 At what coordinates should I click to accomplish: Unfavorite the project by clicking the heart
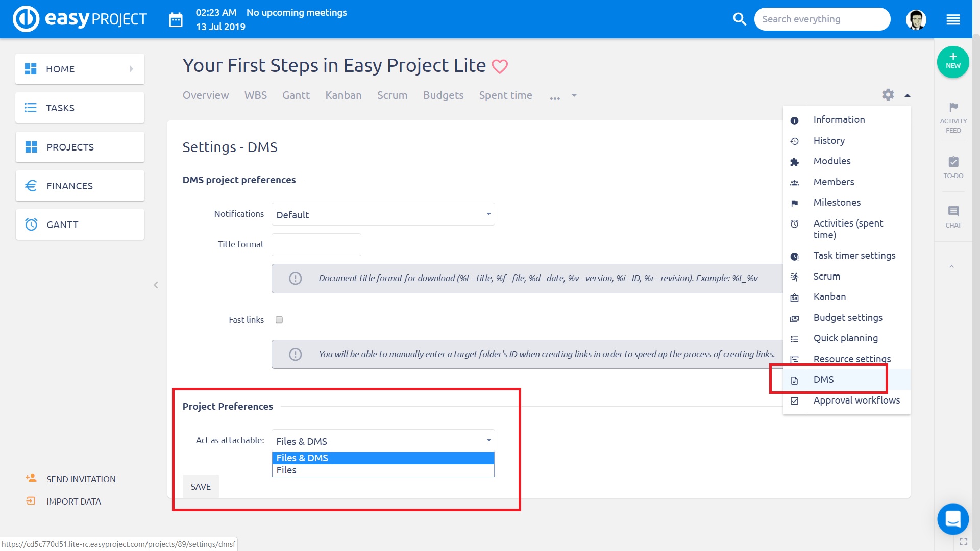[500, 66]
